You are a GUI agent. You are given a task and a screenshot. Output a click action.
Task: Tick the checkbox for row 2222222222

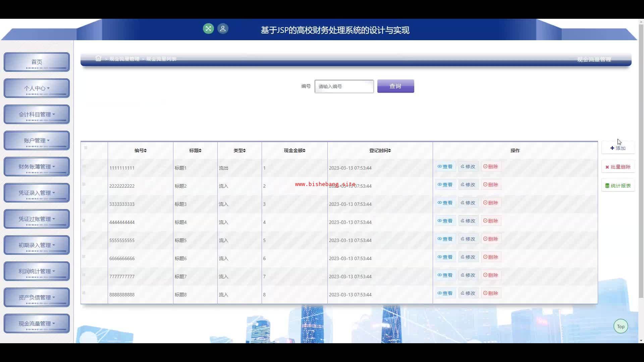(x=84, y=184)
